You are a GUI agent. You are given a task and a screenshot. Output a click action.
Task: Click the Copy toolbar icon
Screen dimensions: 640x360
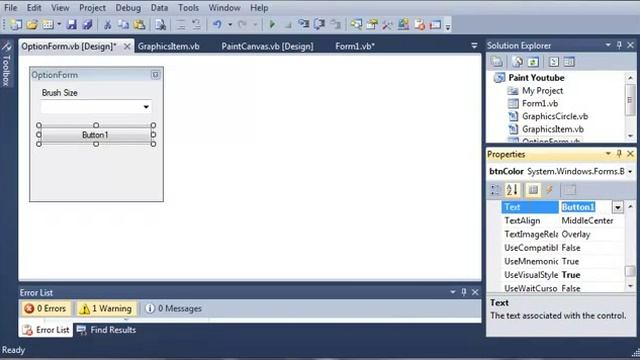pyautogui.click(x=123, y=24)
